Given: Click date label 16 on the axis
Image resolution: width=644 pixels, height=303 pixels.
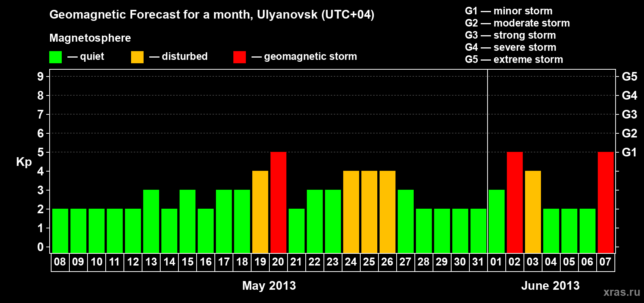Looking at the screenshot, I should click(206, 262).
